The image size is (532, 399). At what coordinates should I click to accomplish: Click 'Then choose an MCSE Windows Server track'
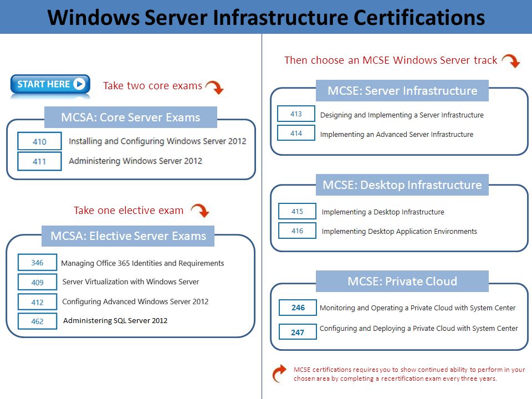click(x=391, y=60)
